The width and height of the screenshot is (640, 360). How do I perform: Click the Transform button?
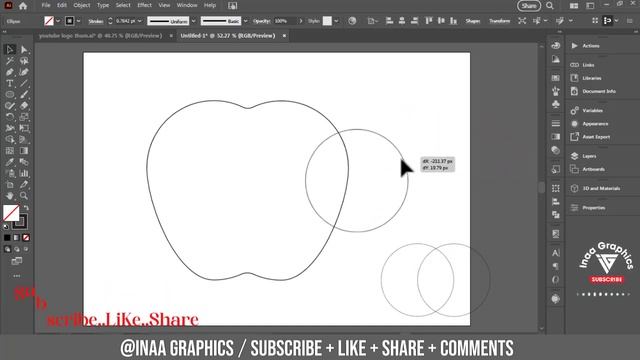500,21
